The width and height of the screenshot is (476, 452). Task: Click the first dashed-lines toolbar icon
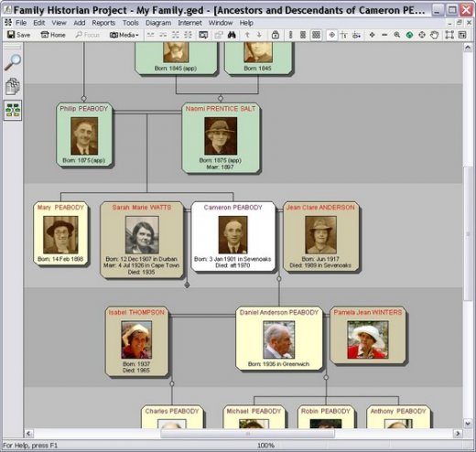pos(150,35)
